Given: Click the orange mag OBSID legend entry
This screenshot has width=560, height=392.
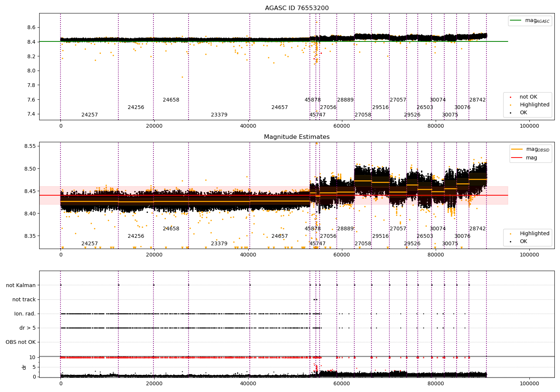Looking at the screenshot, I should pos(531,149).
